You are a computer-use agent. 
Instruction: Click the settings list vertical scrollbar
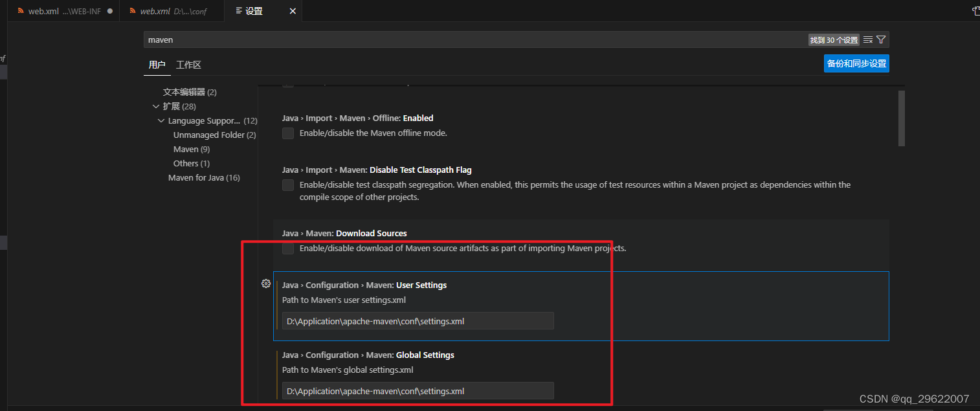point(902,118)
